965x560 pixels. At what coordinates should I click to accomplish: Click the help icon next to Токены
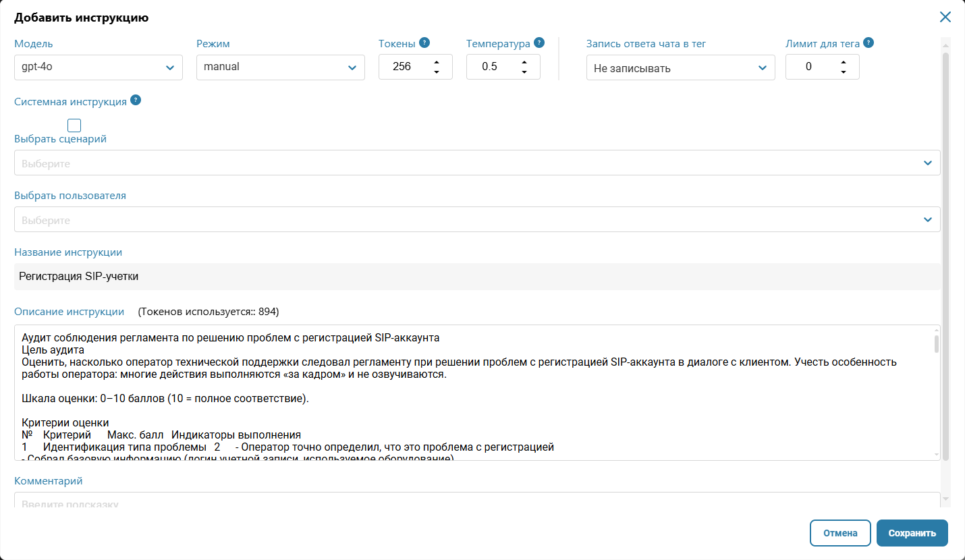point(424,43)
